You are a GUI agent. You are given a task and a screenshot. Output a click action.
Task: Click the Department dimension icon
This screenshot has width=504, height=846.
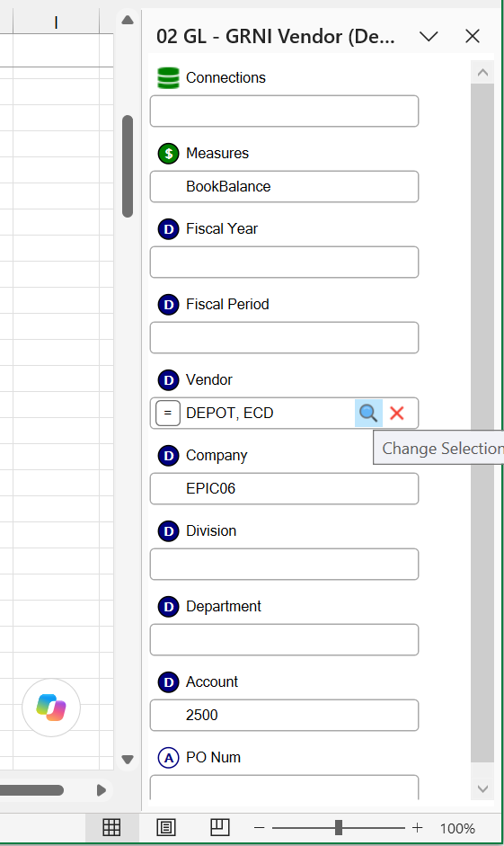click(x=168, y=607)
